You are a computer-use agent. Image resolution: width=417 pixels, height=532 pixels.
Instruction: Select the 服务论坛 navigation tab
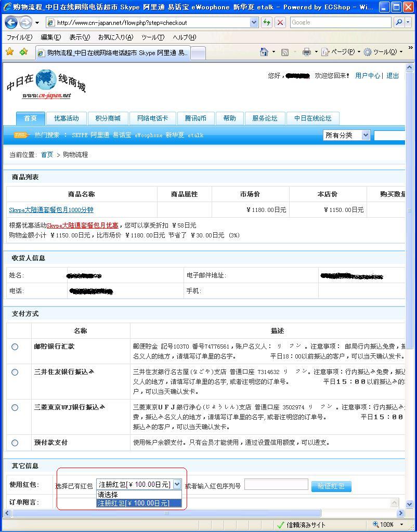pos(265,118)
